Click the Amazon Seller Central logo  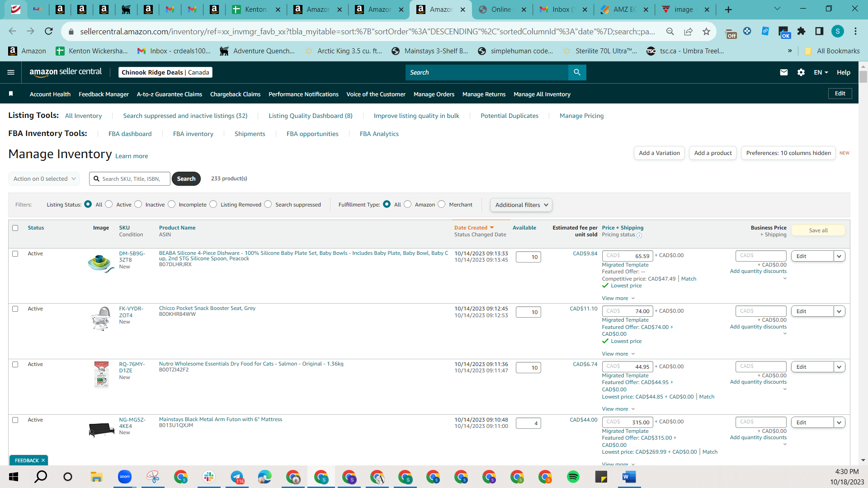tap(66, 72)
